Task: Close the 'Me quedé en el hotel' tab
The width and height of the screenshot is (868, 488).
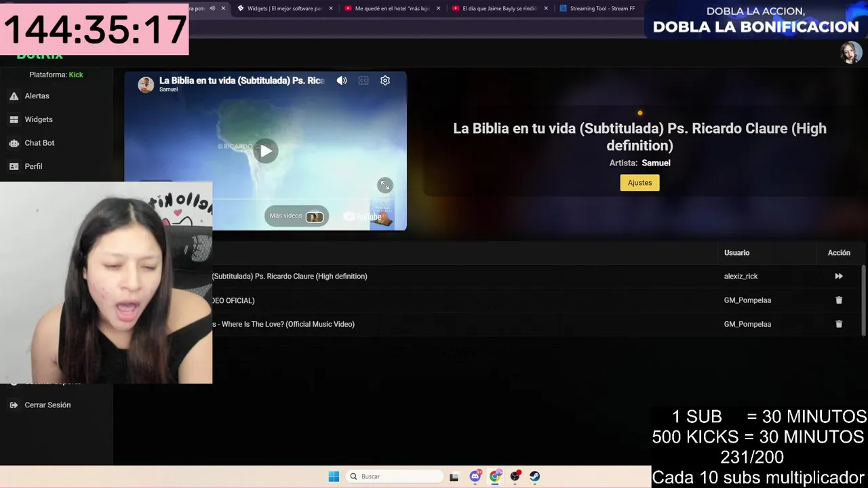Action: pos(438,9)
